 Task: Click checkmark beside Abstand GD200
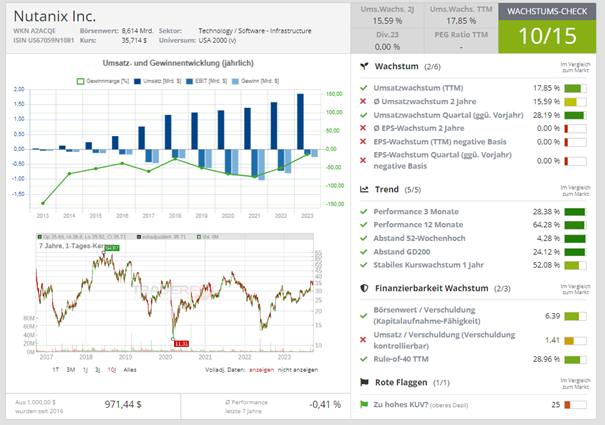point(363,252)
